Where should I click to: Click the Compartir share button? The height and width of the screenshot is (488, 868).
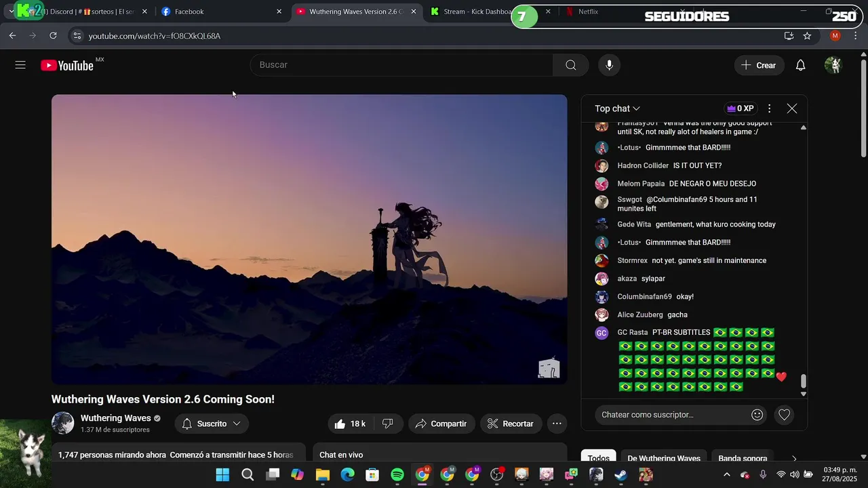pos(441,424)
